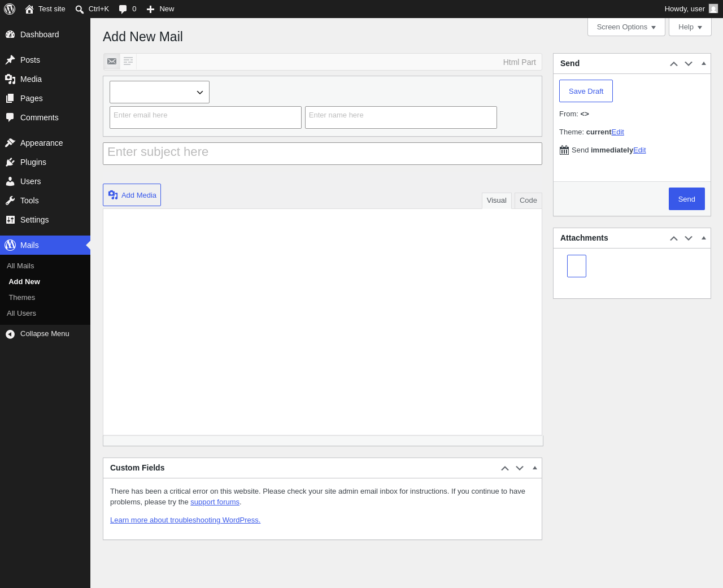This screenshot has height=588, width=723.
Task: Move Send box up
Action: point(674,64)
